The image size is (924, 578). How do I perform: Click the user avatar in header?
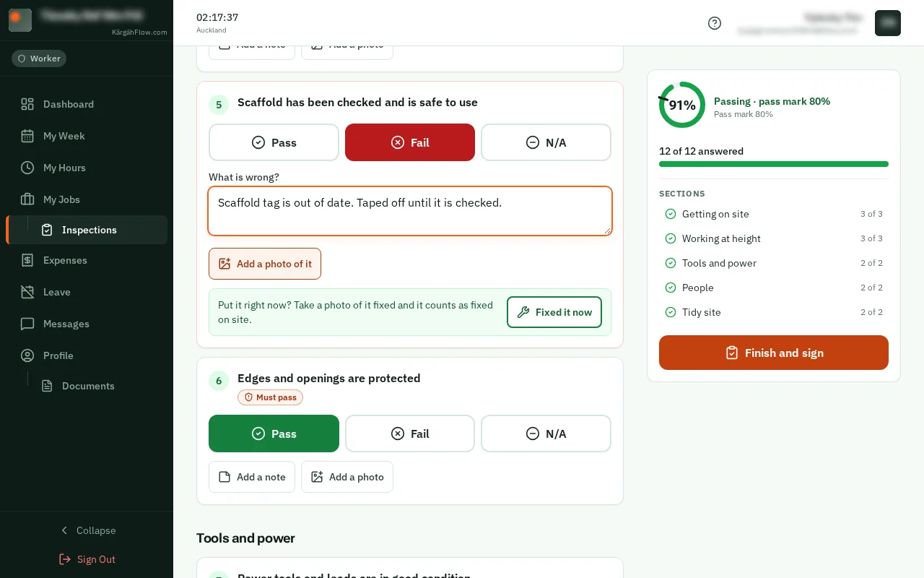pyautogui.click(x=888, y=23)
